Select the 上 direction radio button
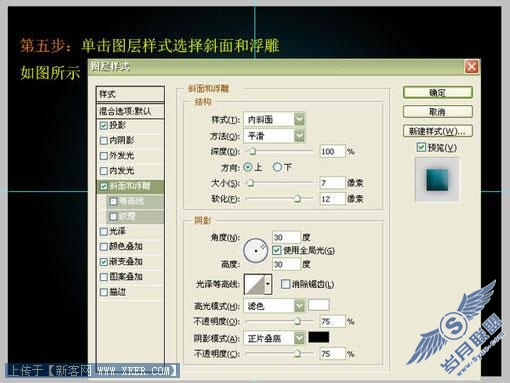510x383 pixels. click(x=248, y=167)
